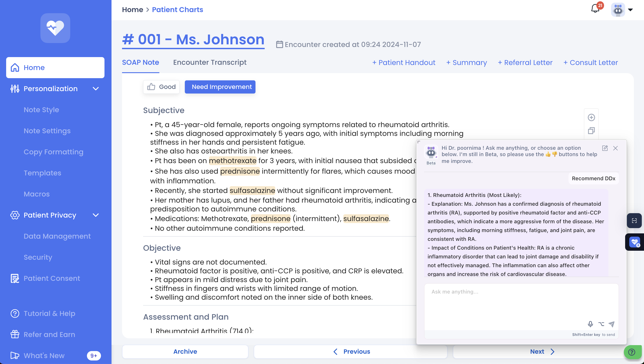The width and height of the screenshot is (644, 364).
Task: Click the new chat edit icon
Action: tap(605, 148)
